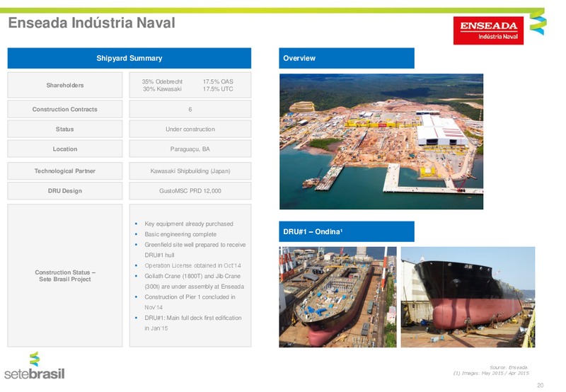Screen dimensions: 566x392
Task: Select 'Construction Status – Sete Brasil Project' label
Action: [65, 276]
